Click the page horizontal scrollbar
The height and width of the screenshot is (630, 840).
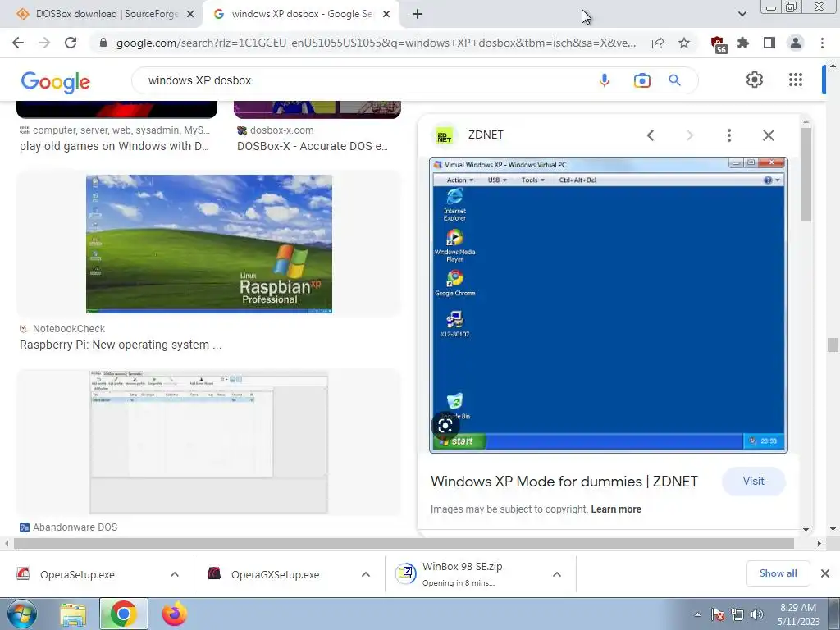[x=404, y=543]
